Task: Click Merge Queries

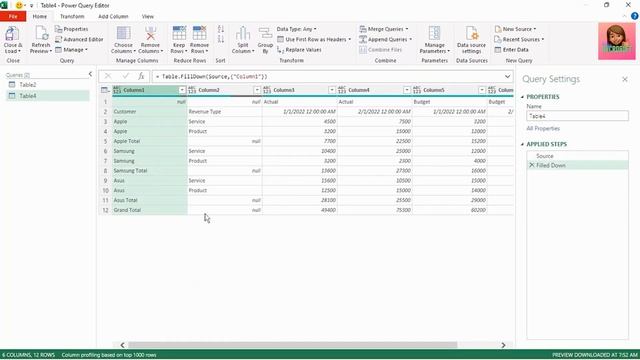Action: pos(384,29)
